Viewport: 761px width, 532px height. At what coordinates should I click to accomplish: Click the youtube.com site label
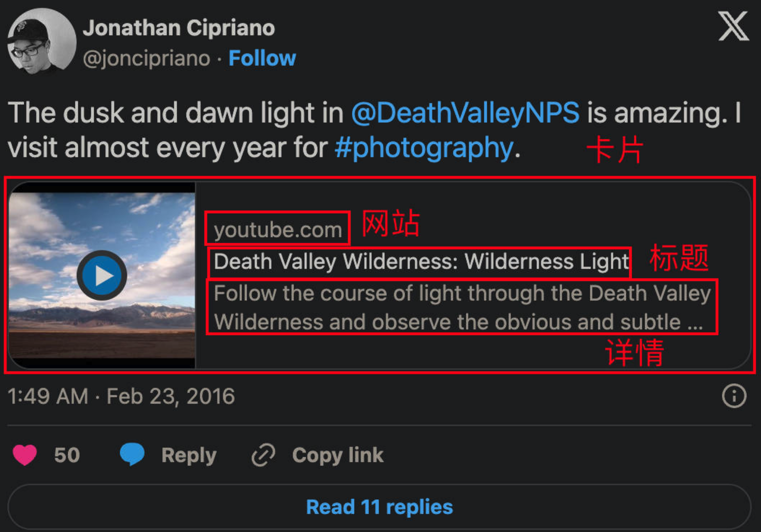pos(278,230)
